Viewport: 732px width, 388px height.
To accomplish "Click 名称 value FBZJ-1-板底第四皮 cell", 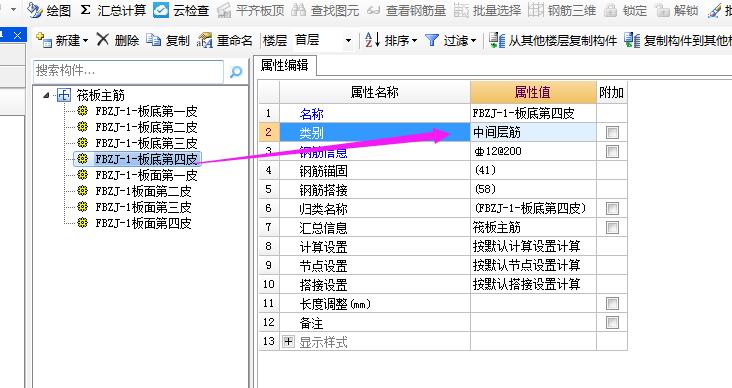I will 533,113.
